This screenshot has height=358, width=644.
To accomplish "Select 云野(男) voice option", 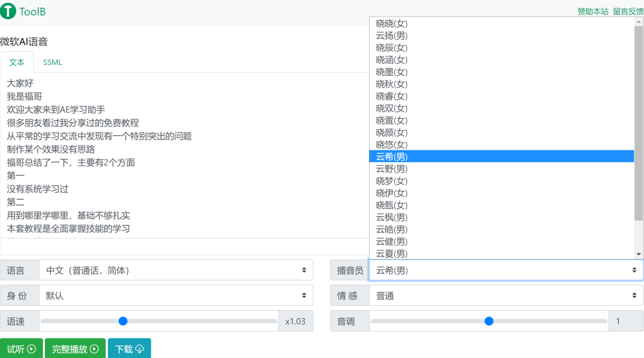I will click(x=501, y=169).
